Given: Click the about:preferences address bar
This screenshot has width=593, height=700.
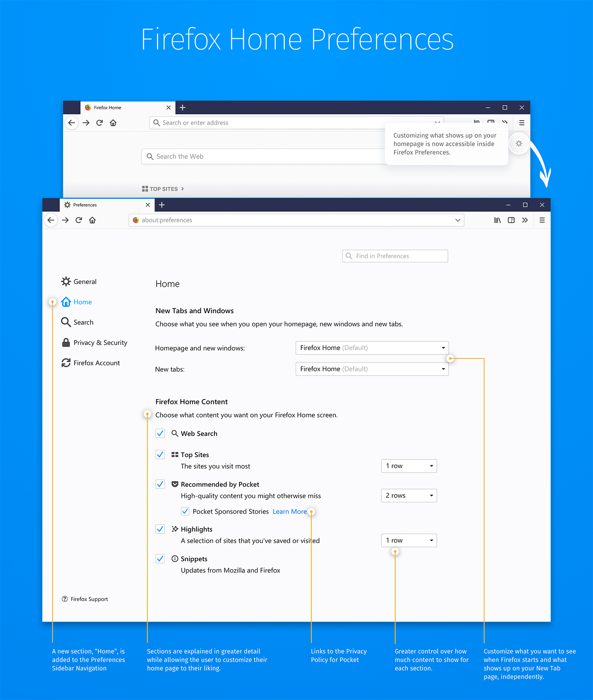Looking at the screenshot, I should point(296,220).
